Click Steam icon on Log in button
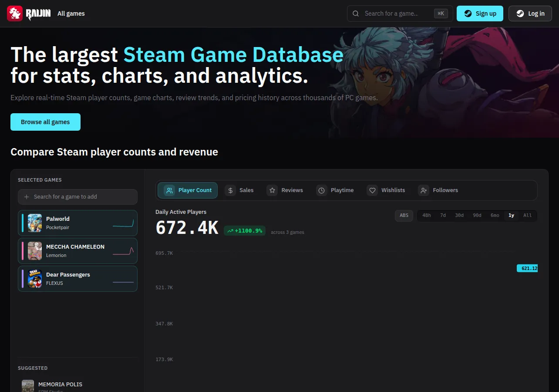 [x=520, y=14]
